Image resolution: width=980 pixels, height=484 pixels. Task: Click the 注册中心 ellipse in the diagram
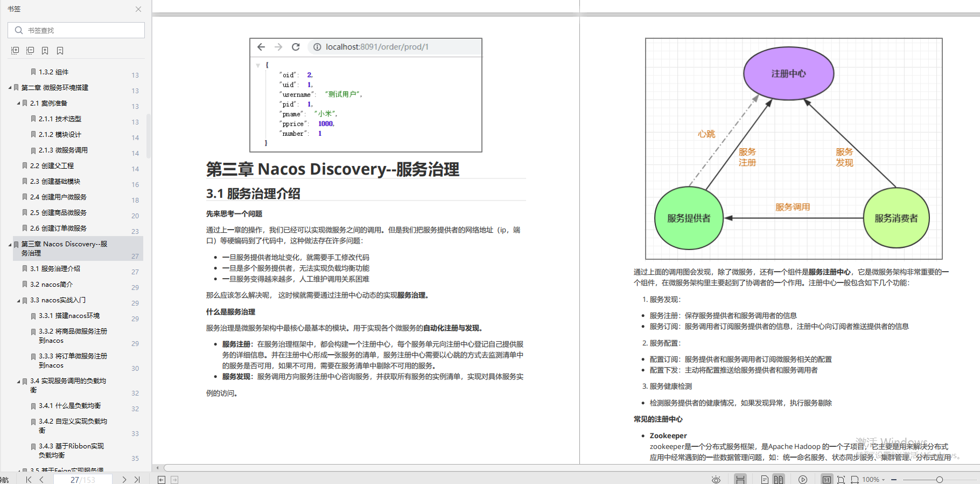(x=788, y=73)
